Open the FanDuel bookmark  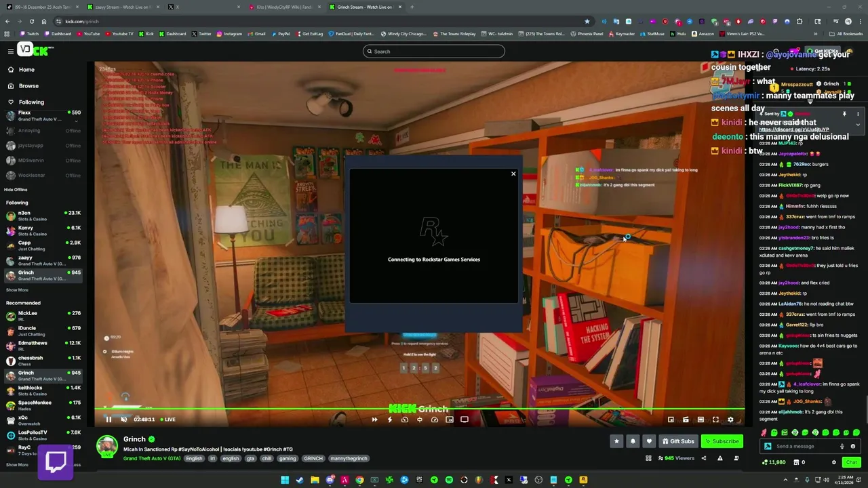[x=351, y=34]
